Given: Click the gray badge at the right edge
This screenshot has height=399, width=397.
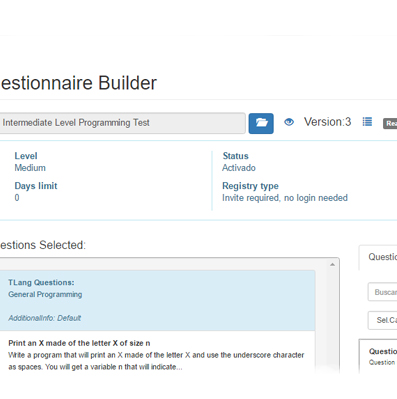Looking at the screenshot, I should pos(390,123).
